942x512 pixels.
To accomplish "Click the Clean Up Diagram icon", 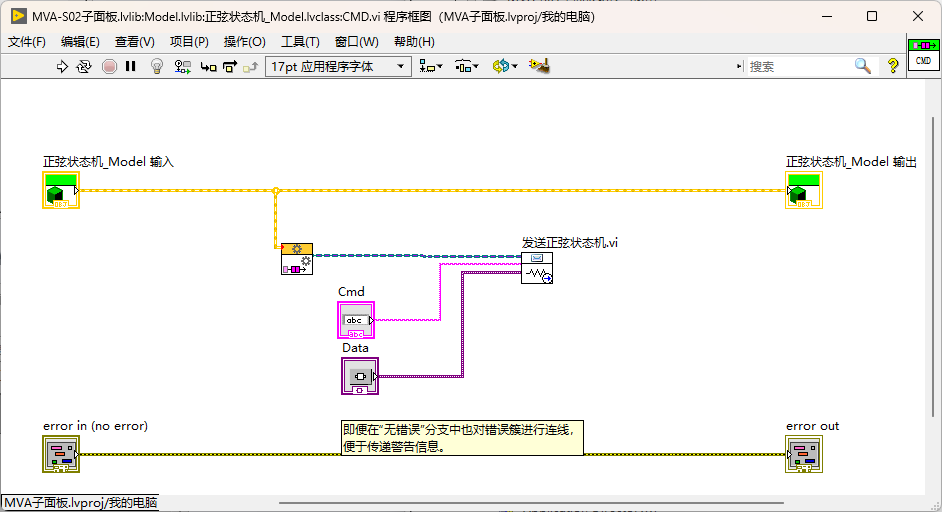I will [539, 66].
